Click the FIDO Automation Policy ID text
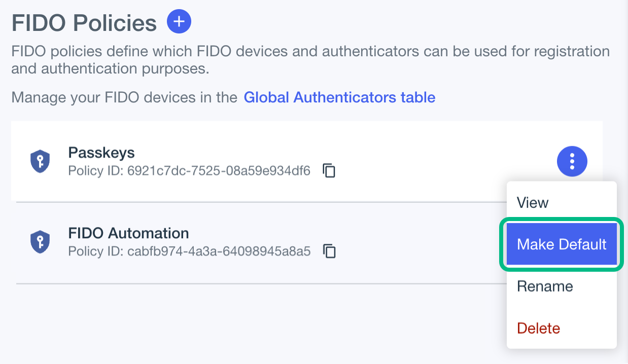 coord(189,251)
